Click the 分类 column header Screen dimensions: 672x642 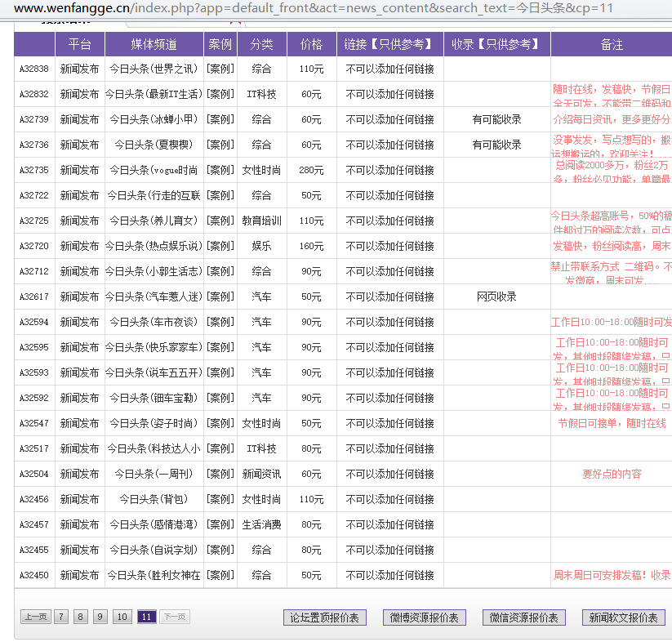click(x=261, y=44)
